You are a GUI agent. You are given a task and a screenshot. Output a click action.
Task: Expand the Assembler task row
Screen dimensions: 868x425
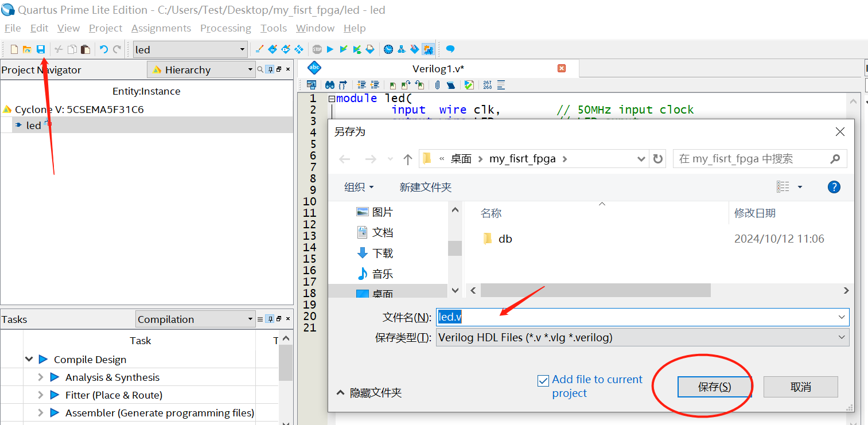point(41,413)
